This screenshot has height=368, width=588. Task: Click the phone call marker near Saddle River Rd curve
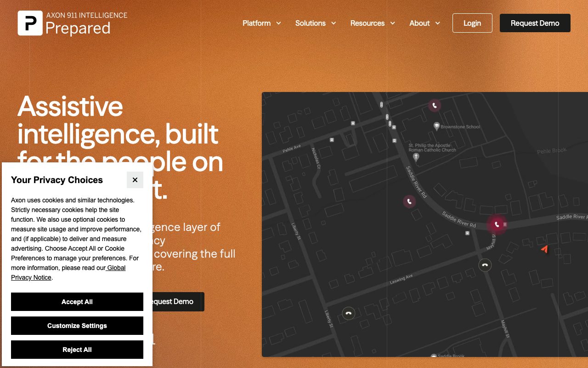pyautogui.click(x=409, y=201)
